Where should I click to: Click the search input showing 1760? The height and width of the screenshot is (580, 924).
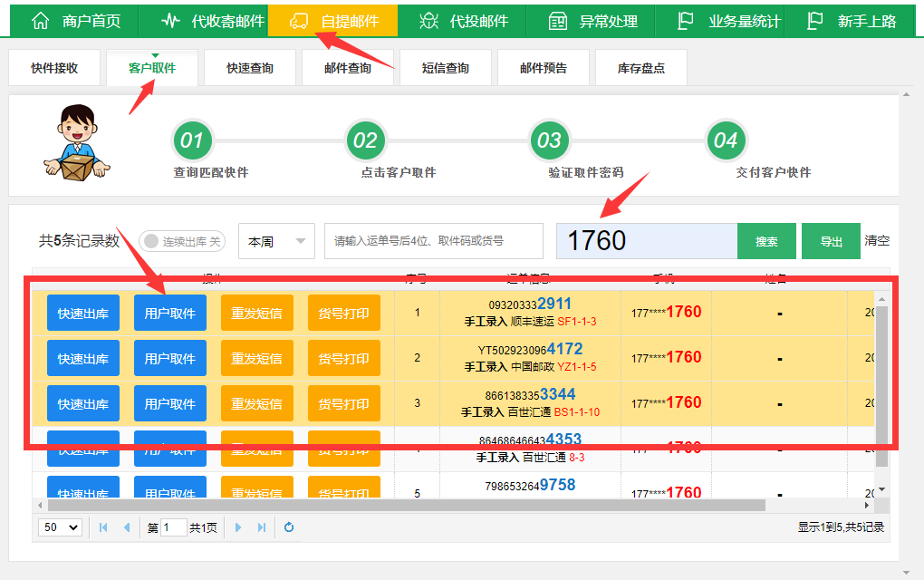point(645,242)
